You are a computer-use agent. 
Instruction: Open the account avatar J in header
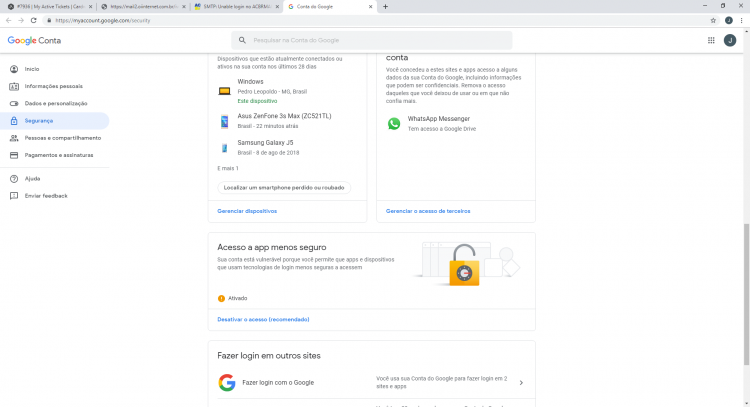729,40
